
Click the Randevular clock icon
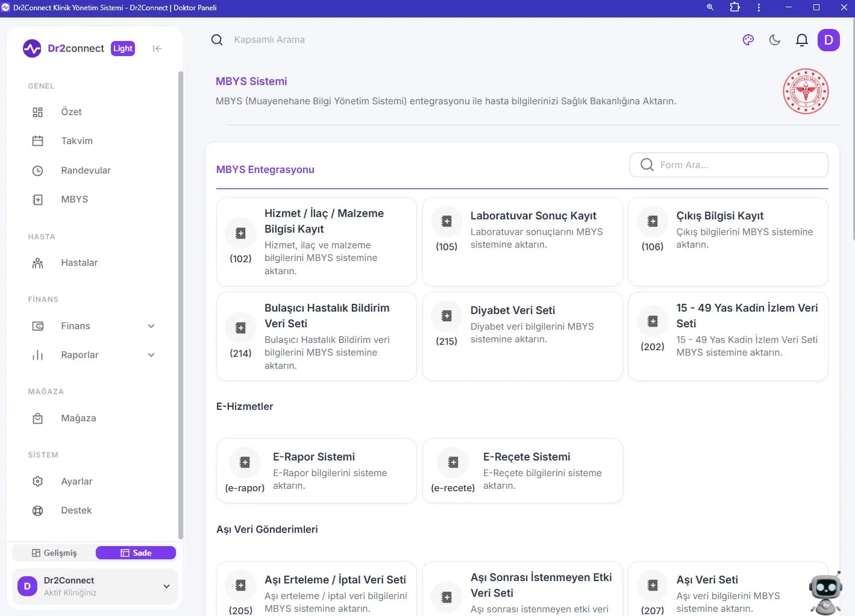click(37, 171)
